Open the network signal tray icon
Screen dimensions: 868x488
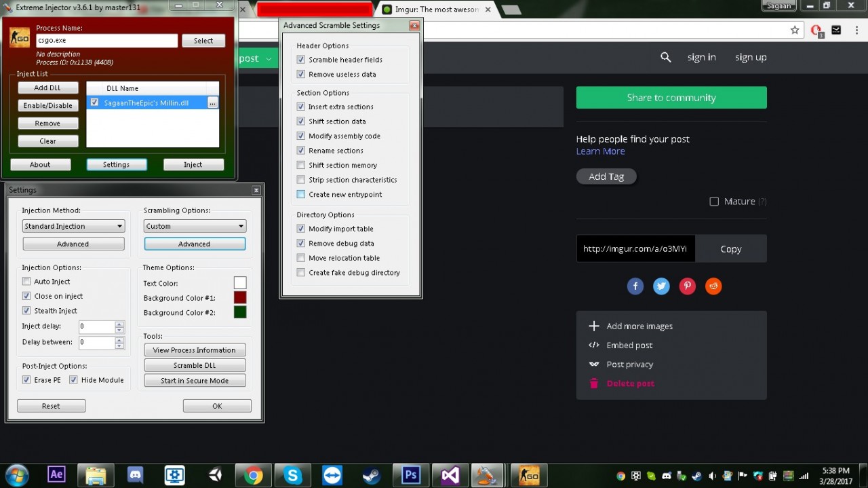pyautogui.click(x=804, y=476)
